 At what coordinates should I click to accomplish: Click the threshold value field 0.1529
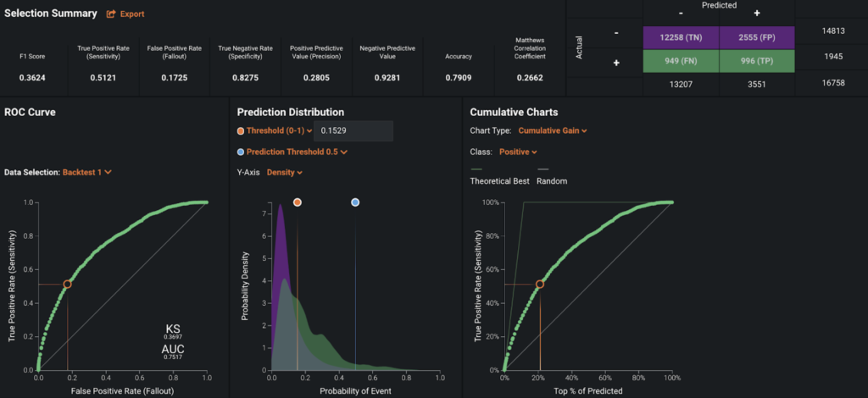[x=353, y=131]
